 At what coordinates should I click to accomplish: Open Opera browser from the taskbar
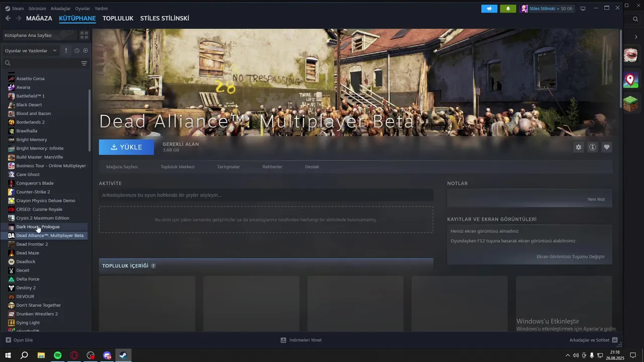(74, 355)
